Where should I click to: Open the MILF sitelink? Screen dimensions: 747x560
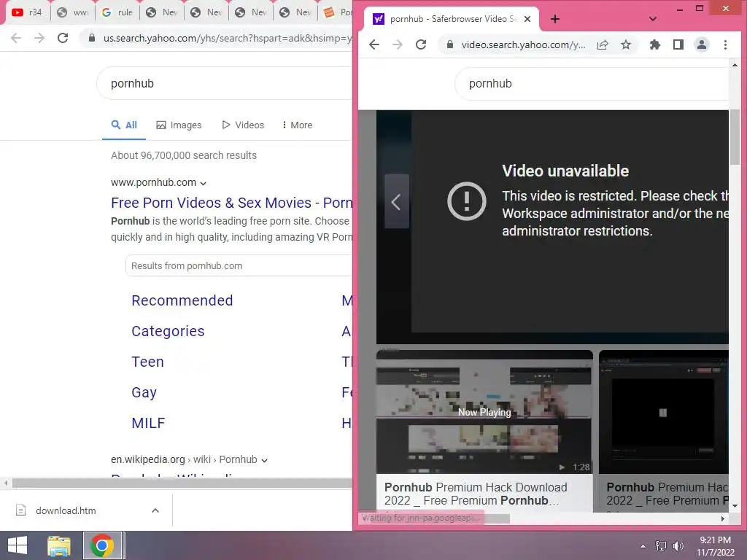[148, 423]
